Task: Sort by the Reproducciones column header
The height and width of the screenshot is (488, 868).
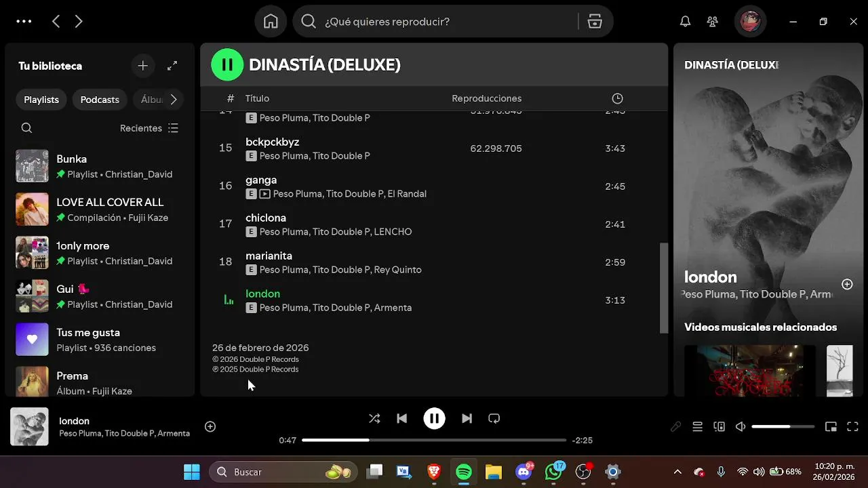Action: (x=486, y=98)
